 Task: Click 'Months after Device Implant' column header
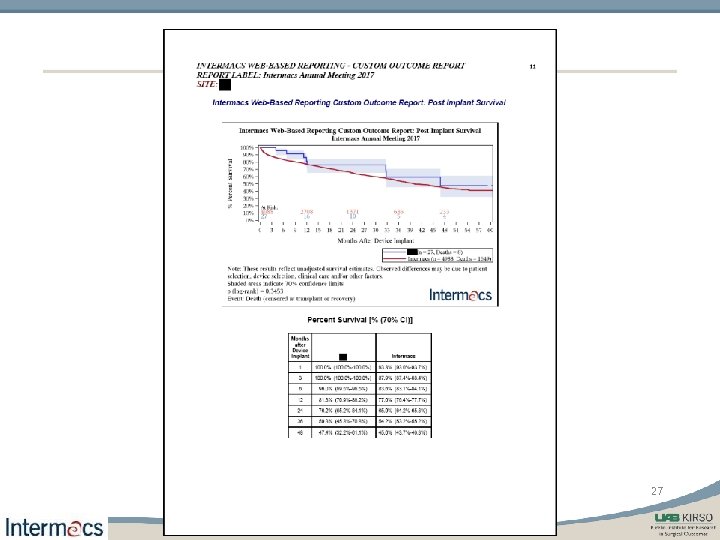300,347
